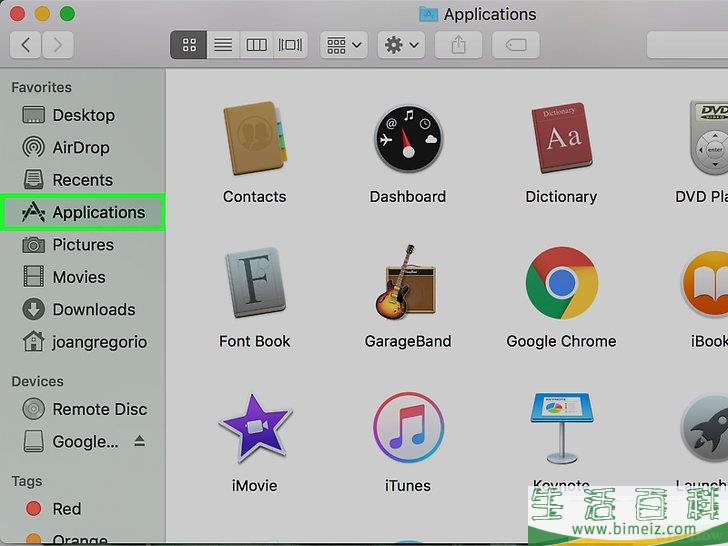The image size is (728, 546).
Task: Click the Dictionary app icon
Action: click(561, 138)
